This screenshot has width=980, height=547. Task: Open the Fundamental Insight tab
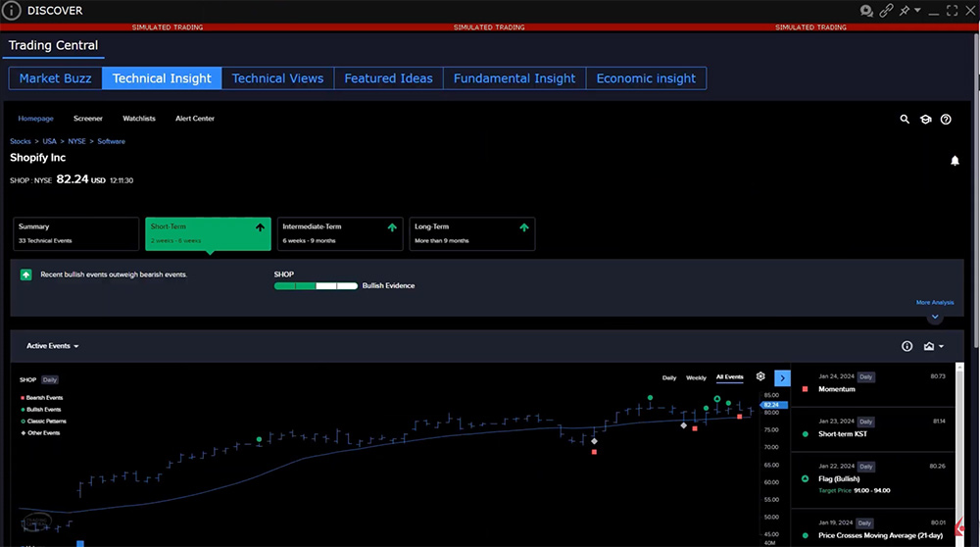coord(514,78)
